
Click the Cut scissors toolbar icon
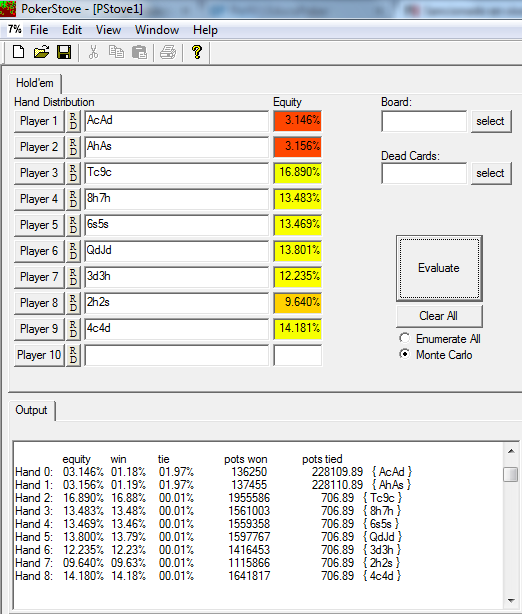(x=93, y=52)
